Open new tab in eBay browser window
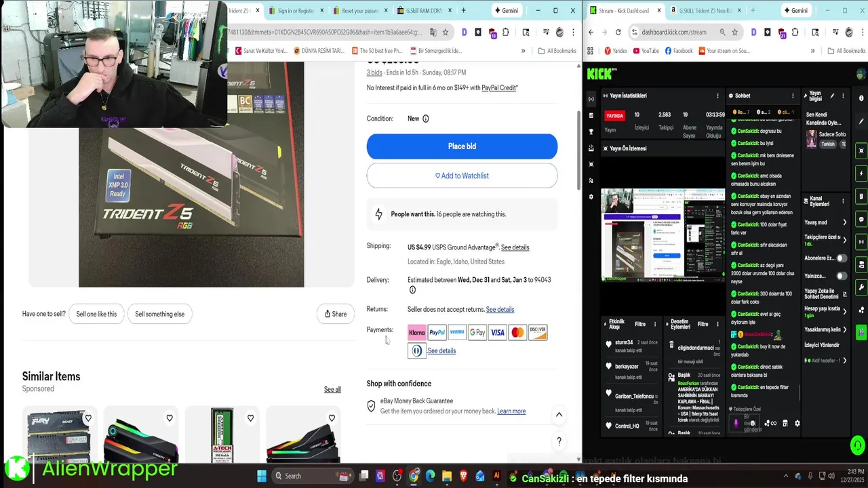 [463, 11]
